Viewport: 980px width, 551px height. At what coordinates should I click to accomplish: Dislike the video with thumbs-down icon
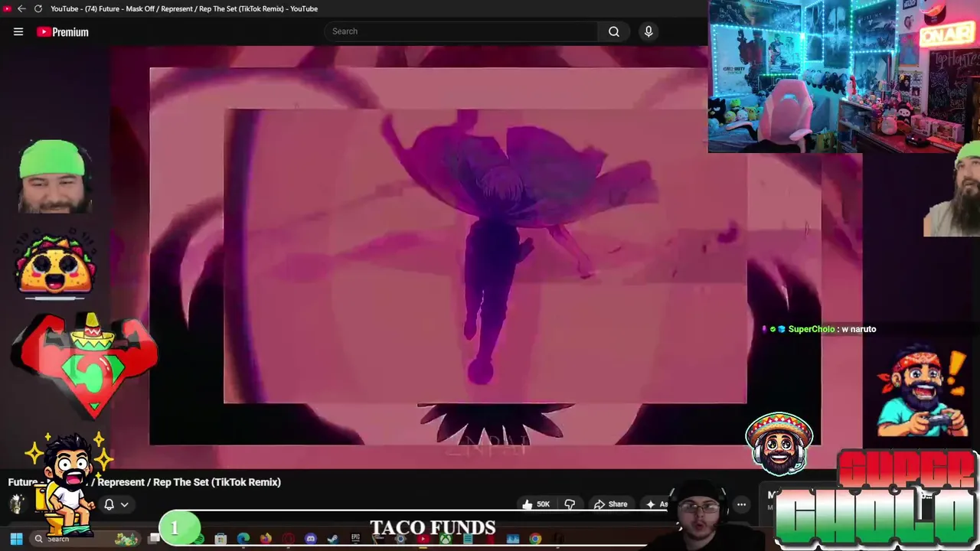570,504
